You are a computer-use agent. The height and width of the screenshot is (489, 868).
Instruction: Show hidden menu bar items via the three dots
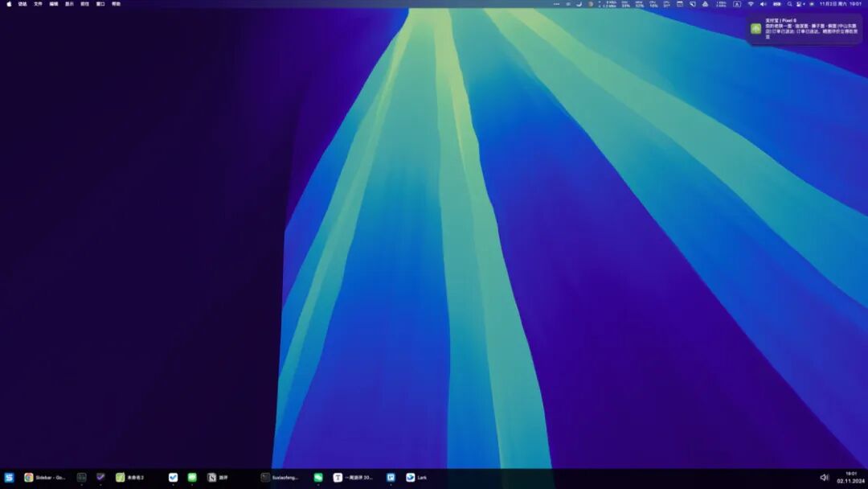(x=556, y=4)
